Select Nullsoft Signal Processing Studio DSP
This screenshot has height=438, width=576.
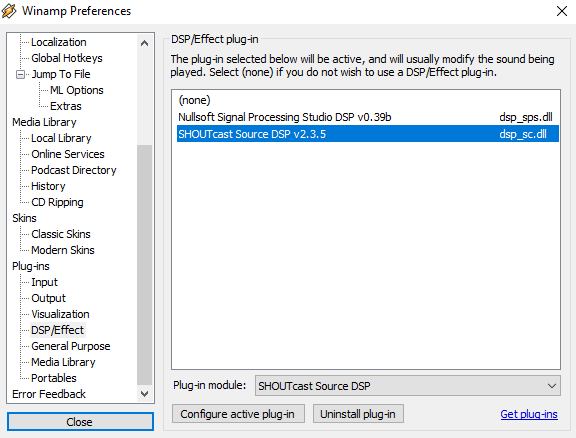point(368,117)
